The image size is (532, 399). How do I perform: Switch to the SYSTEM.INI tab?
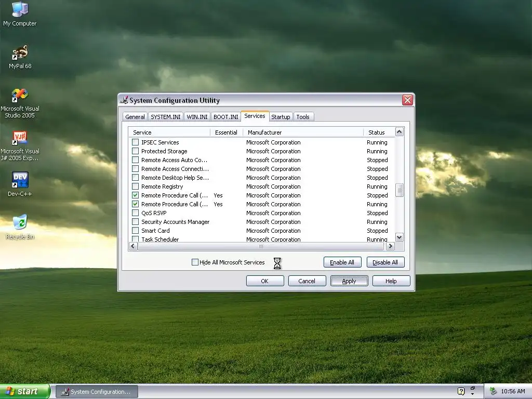tap(166, 117)
